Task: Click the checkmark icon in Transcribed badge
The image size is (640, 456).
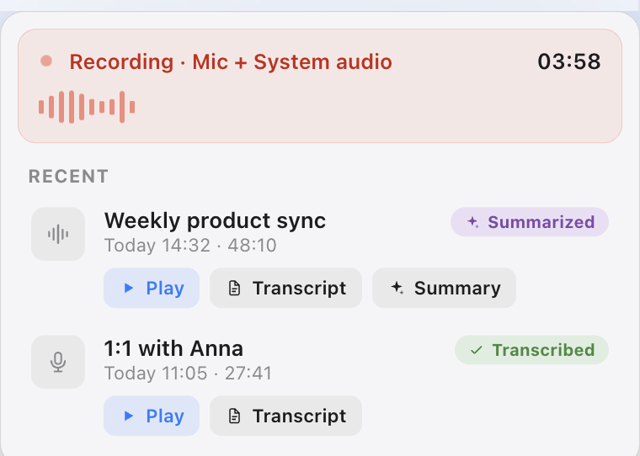Action: pos(476,350)
